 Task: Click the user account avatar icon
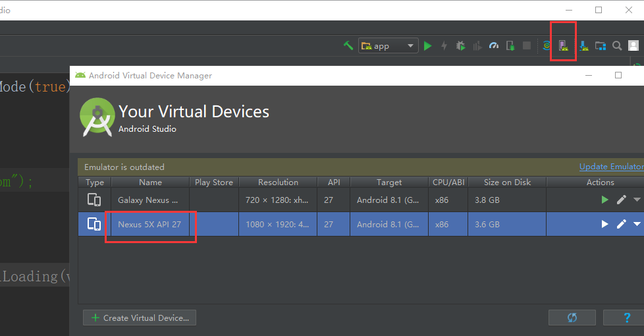coord(633,45)
